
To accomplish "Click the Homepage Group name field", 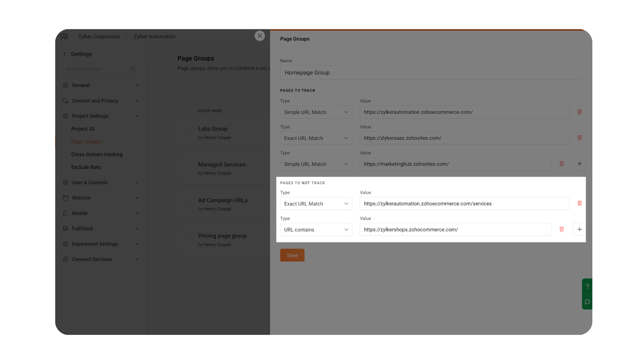I will click(x=431, y=73).
